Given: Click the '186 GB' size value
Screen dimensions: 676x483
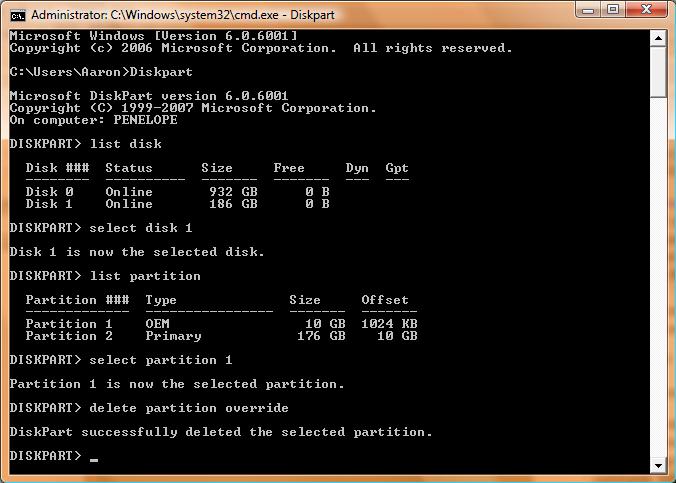Looking at the screenshot, I should point(233,204).
